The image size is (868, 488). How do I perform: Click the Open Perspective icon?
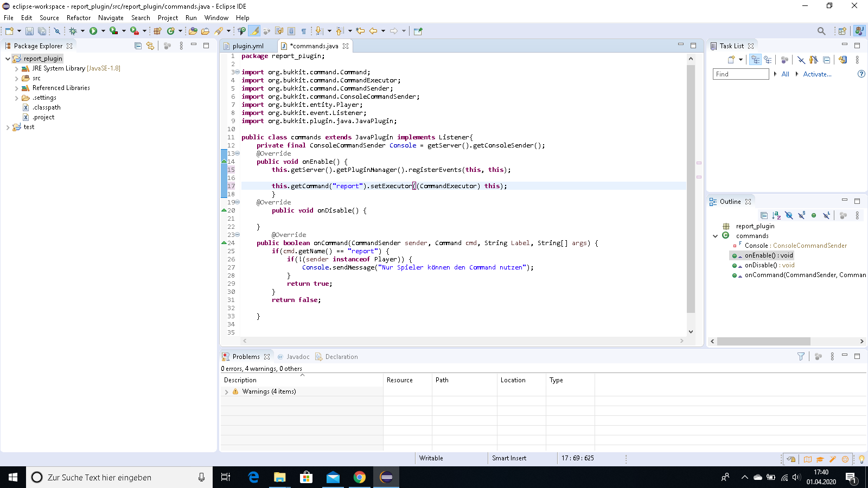[842, 31]
